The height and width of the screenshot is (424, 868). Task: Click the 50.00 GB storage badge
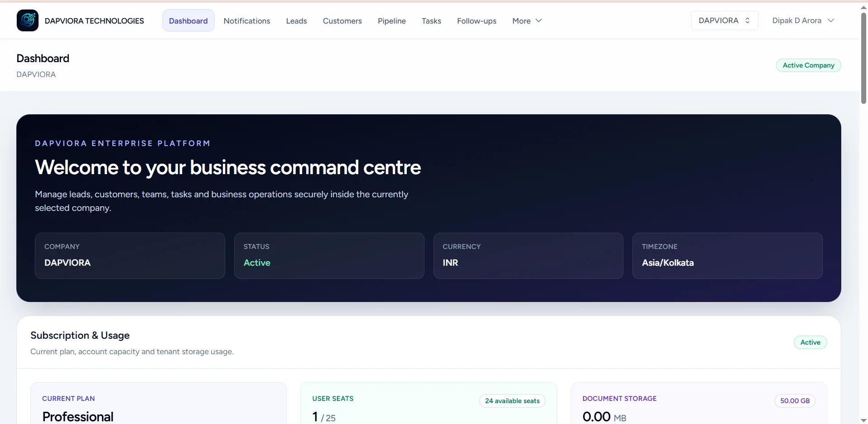[x=795, y=401]
